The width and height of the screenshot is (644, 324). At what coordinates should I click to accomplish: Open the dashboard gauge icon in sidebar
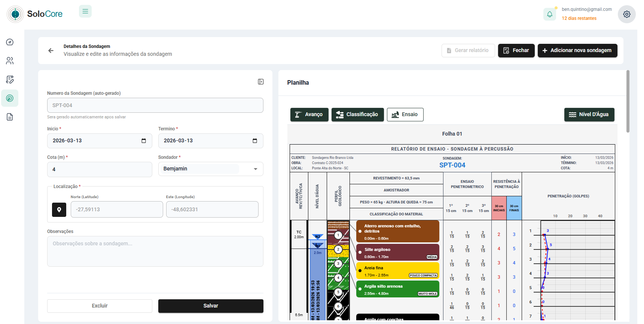click(10, 42)
